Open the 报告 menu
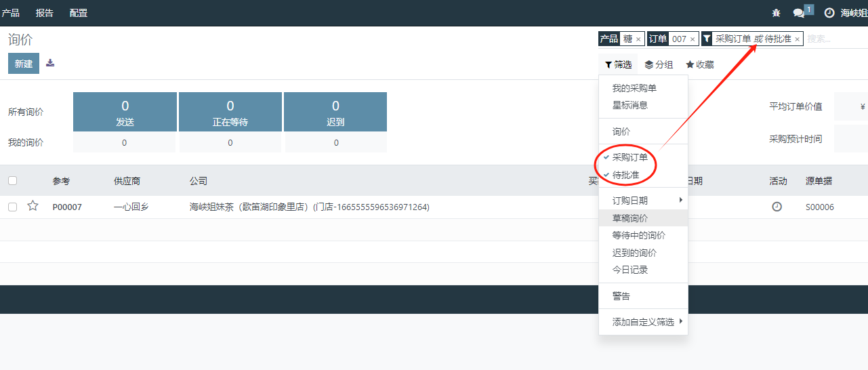Screen dimensions: 868x370 pyautogui.click(x=44, y=13)
